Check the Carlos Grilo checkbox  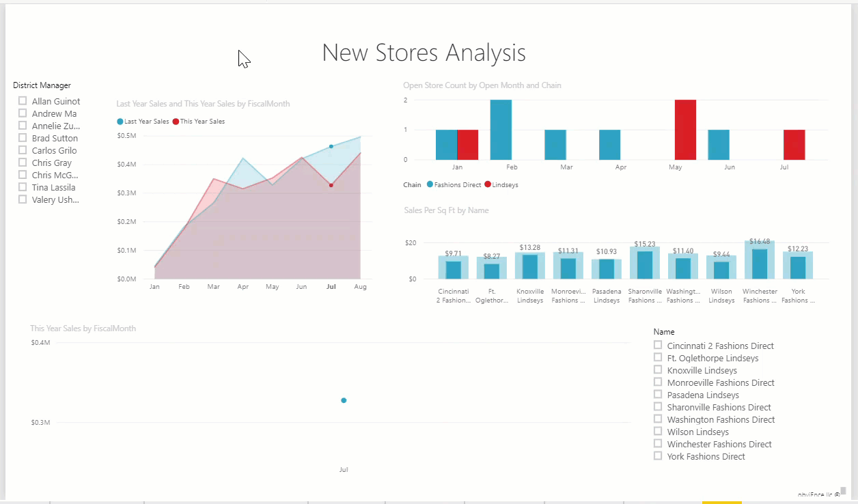tap(21, 150)
